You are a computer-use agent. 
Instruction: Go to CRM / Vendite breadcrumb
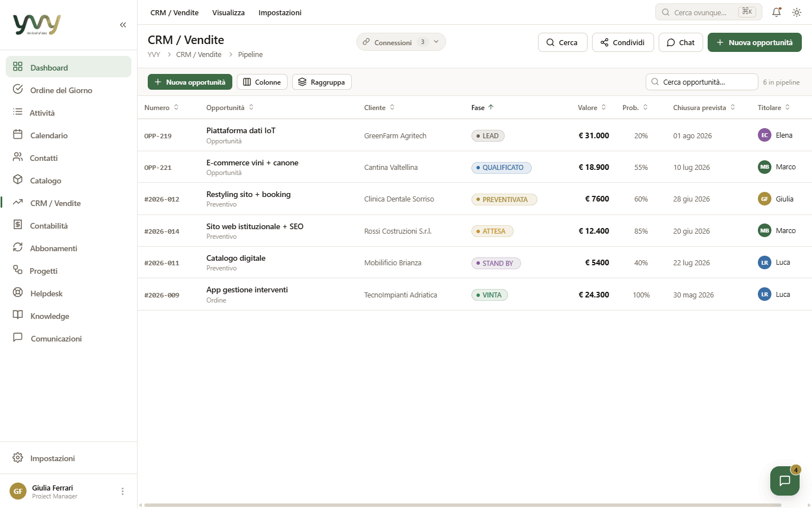(x=198, y=54)
